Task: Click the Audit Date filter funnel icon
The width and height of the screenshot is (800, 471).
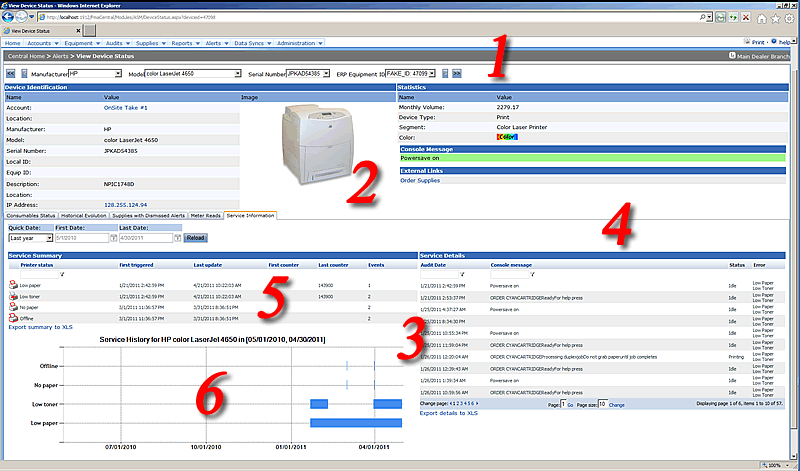Action: point(462,275)
